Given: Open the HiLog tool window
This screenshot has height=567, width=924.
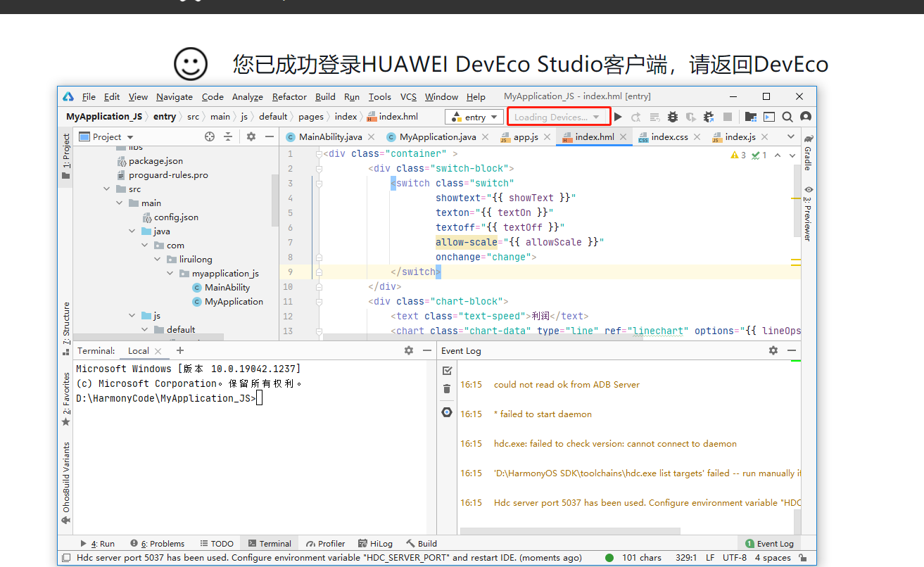Looking at the screenshot, I should (375, 543).
